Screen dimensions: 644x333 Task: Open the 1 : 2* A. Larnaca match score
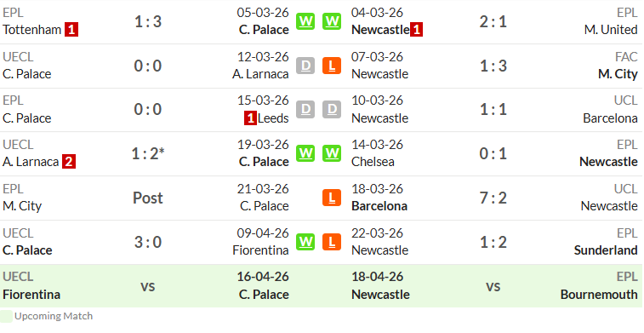[148, 153]
